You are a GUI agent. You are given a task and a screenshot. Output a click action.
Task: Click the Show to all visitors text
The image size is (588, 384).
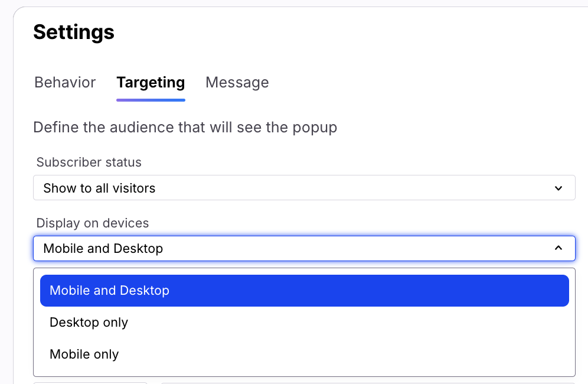(99, 188)
